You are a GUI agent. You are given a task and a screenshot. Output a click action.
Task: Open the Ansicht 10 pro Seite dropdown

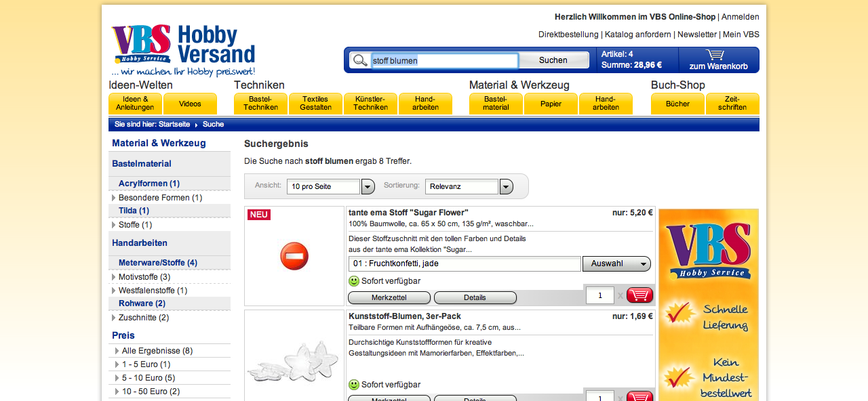(368, 187)
